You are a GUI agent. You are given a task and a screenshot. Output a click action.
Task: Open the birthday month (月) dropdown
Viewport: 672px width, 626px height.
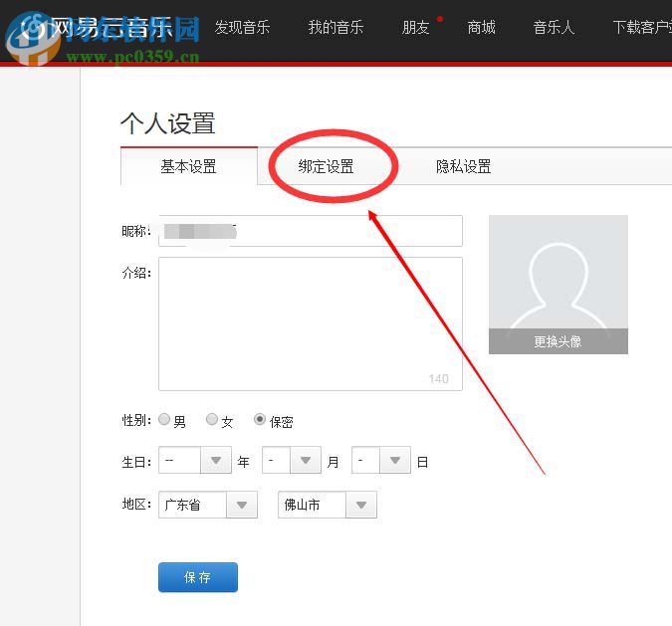point(292,460)
